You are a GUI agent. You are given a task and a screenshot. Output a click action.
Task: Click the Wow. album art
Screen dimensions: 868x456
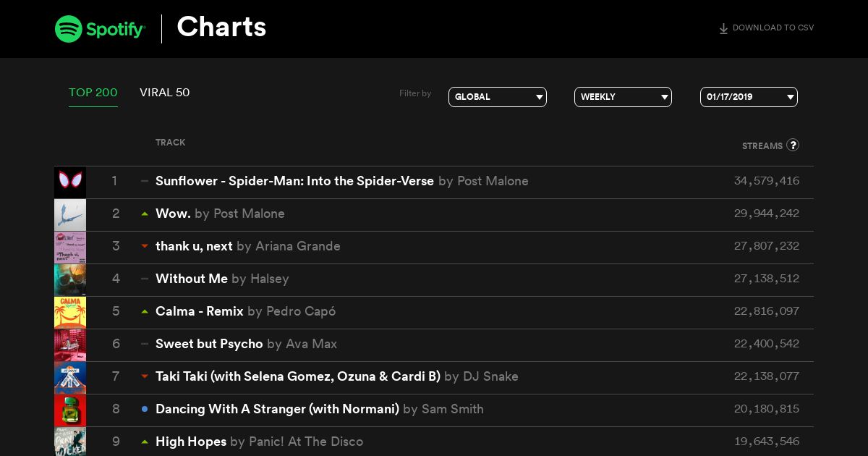(x=70, y=215)
